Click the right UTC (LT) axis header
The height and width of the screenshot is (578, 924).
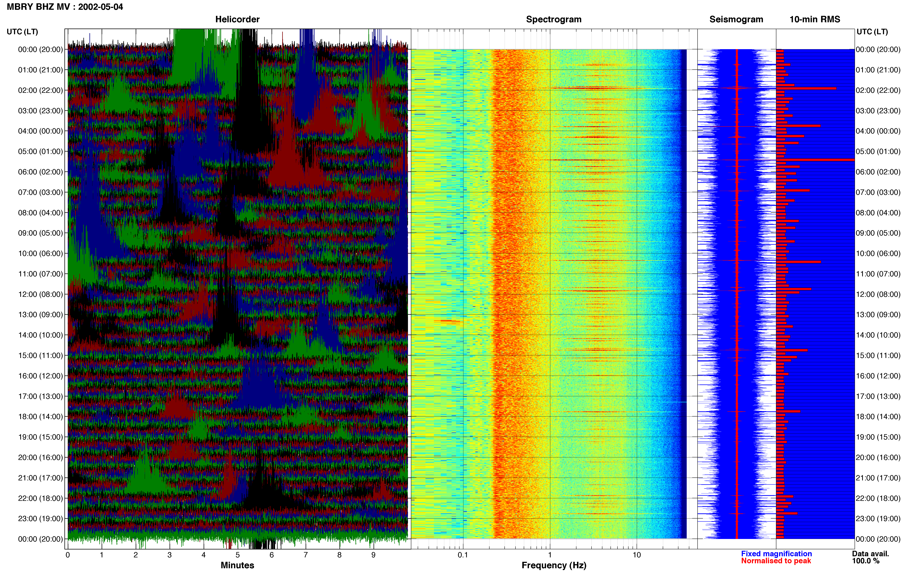[872, 32]
